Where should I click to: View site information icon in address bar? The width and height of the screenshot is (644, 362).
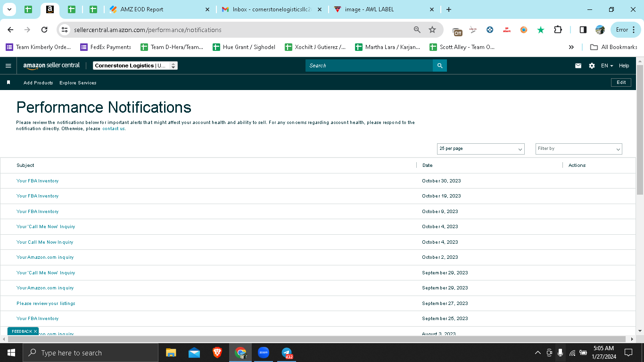tap(65, 30)
